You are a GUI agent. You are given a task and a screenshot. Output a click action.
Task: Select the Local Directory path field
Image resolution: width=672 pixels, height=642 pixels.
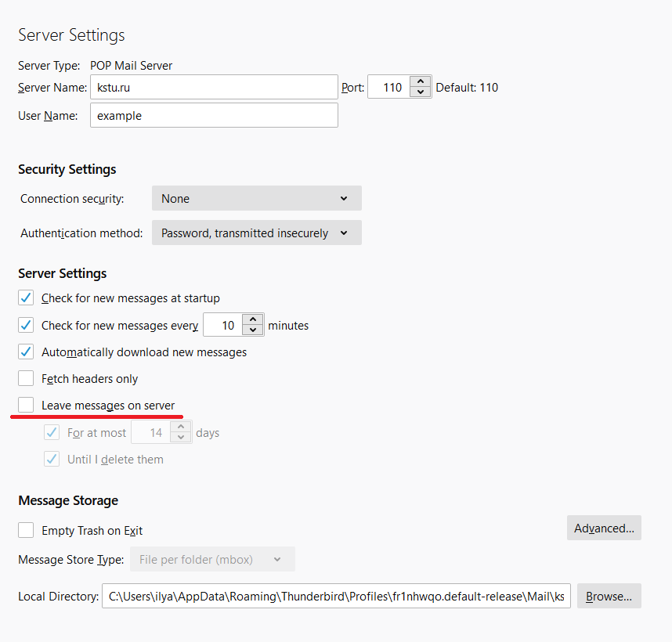pyautogui.click(x=336, y=597)
